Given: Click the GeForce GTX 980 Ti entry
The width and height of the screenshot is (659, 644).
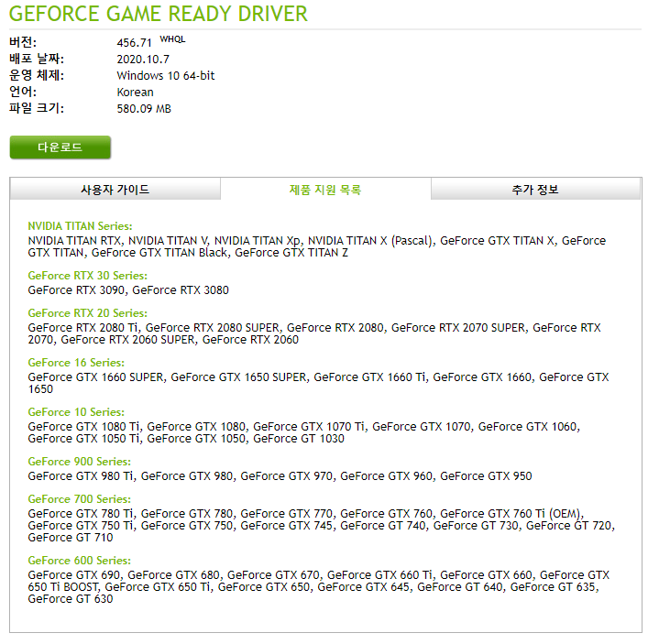Looking at the screenshot, I should click(x=81, y=476).
